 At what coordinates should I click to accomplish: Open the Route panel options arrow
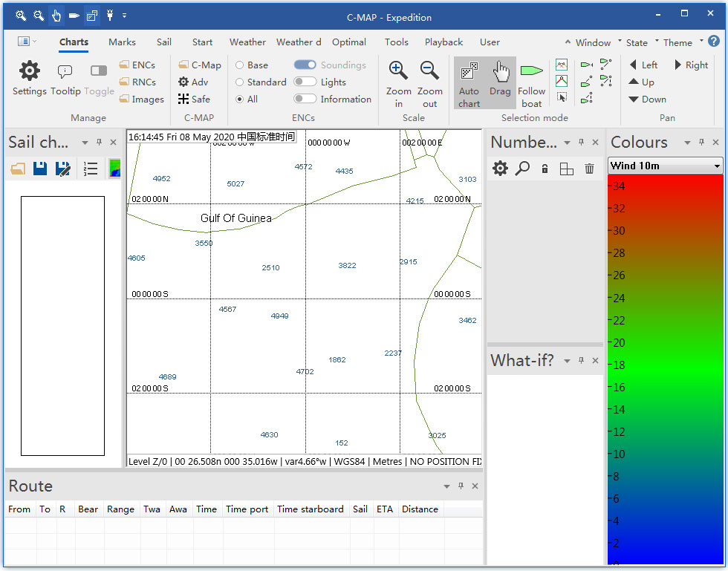coord(446,486)
